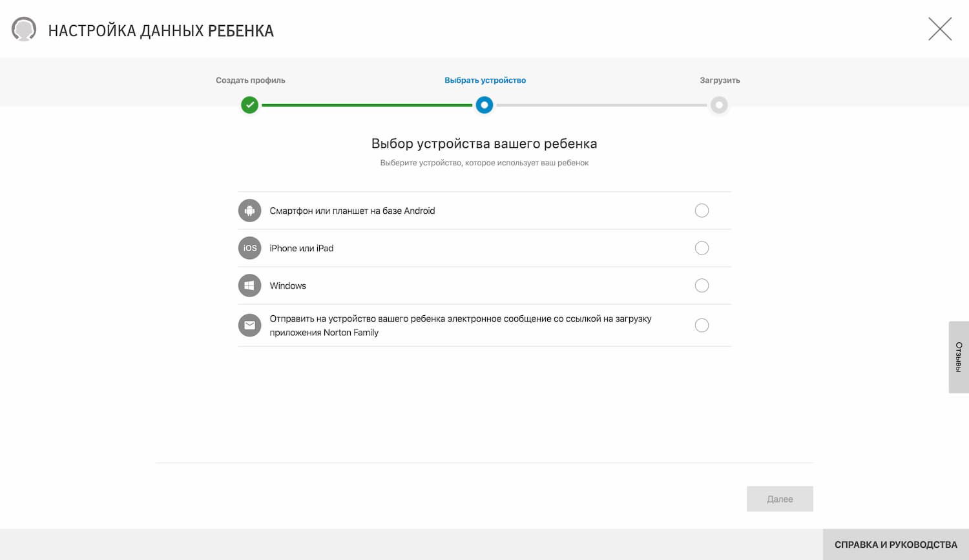Click the gray final step circle
This screenshot has width=969, height=560.
click(x=718, y=105)
